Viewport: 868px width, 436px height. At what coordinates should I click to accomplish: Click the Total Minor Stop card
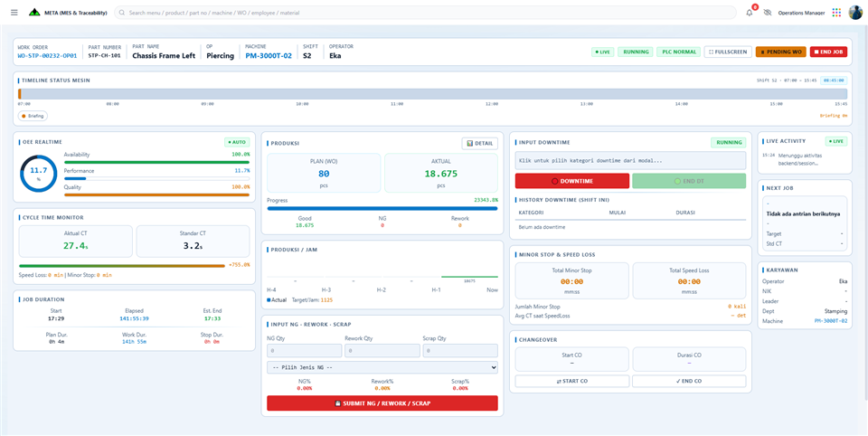pyautogui.click(x=572, y=281)
